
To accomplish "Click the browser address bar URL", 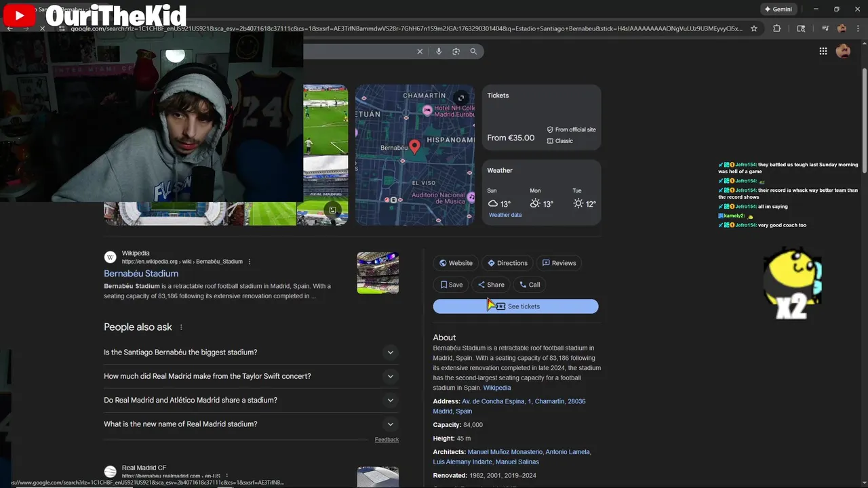I will click(x=407, y=28).
